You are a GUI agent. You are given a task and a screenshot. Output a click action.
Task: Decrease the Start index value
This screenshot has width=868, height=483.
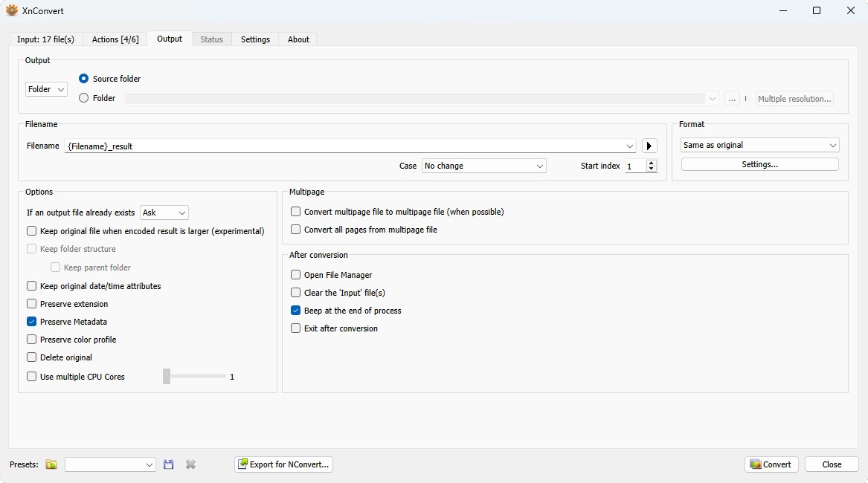(x=652, y=169)
